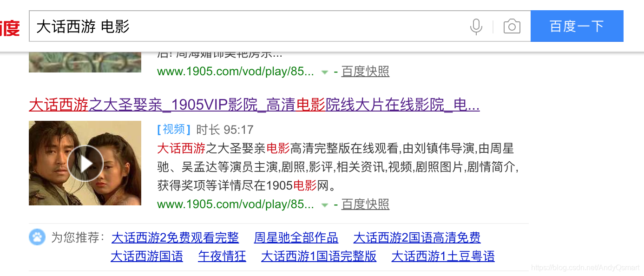Click the paw icon beside 为您推荐
Viewport: 644px width, 276px height.
37,237
